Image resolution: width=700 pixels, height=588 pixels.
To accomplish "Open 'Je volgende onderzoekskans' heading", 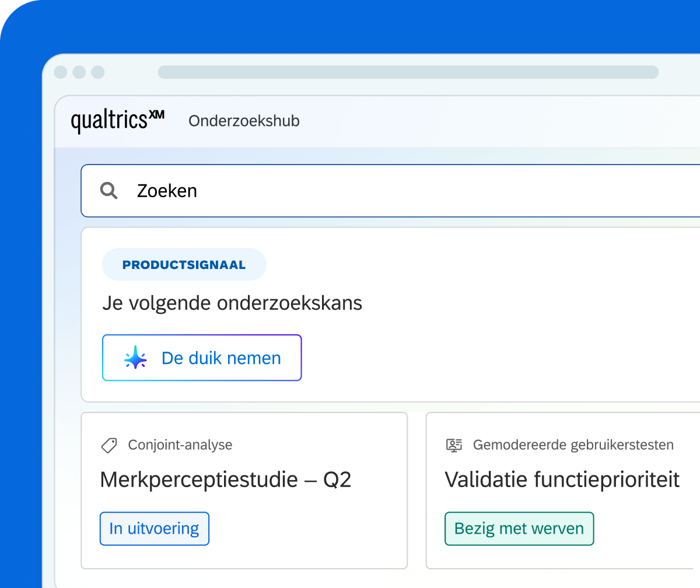I will [232, 303].
